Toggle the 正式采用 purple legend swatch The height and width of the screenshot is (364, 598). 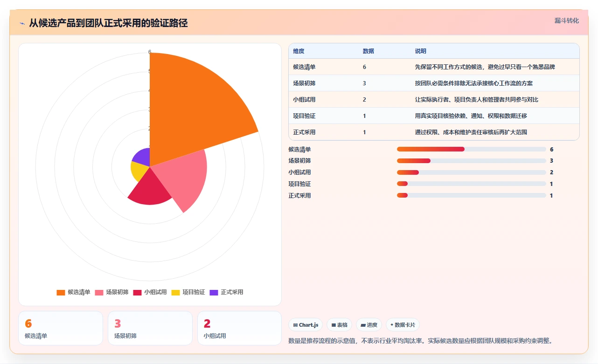214,293
